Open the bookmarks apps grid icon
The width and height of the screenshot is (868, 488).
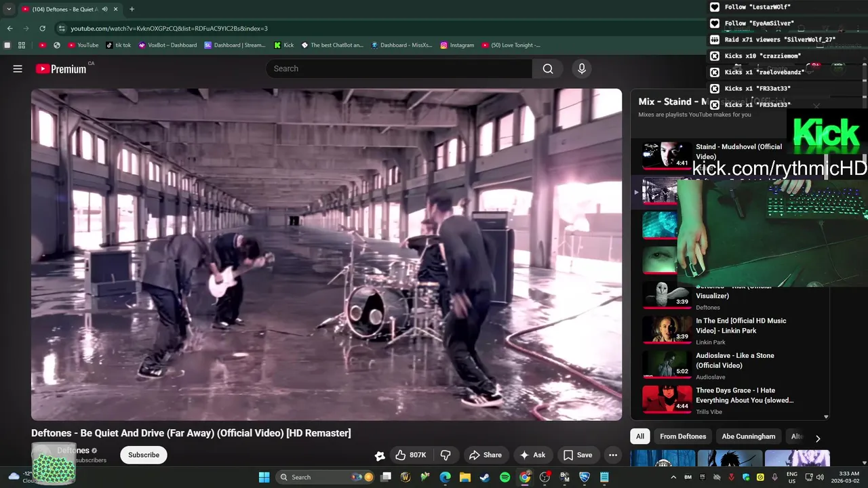point(22,45)
